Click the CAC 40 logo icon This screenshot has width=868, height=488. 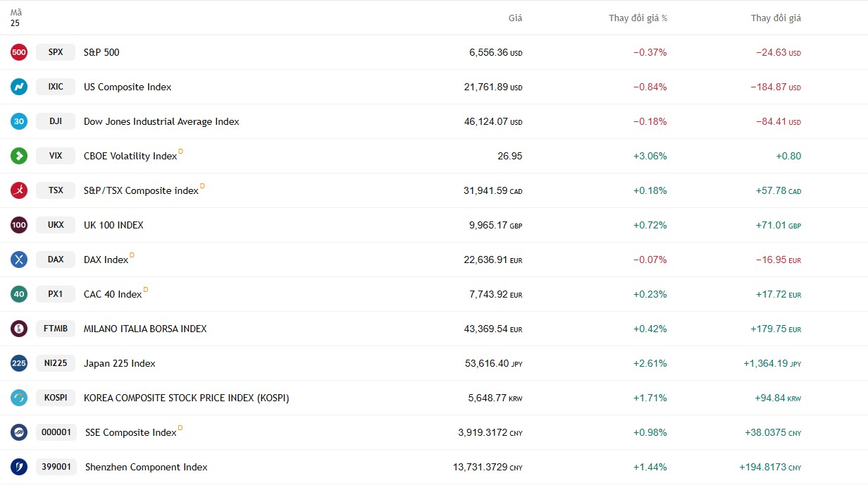[x=19, y=294]
